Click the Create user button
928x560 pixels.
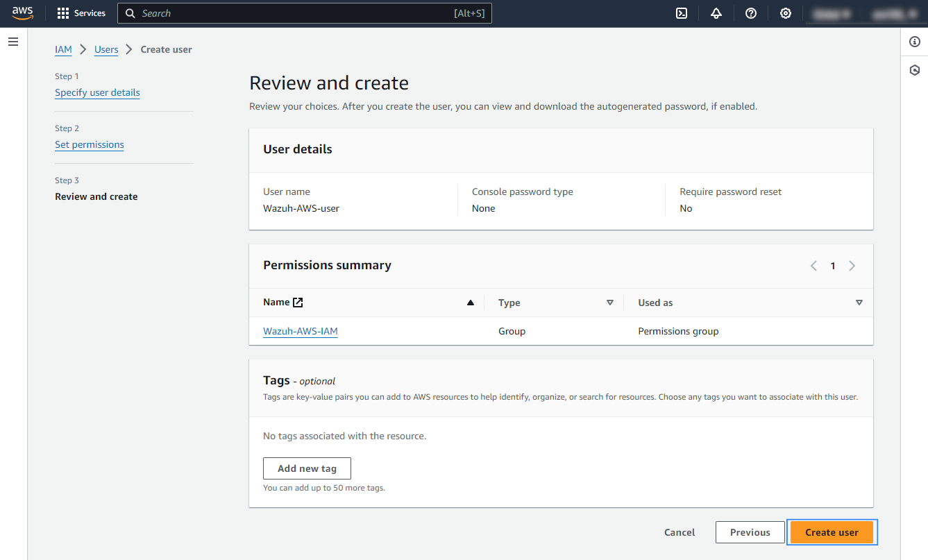coord(832,532)
